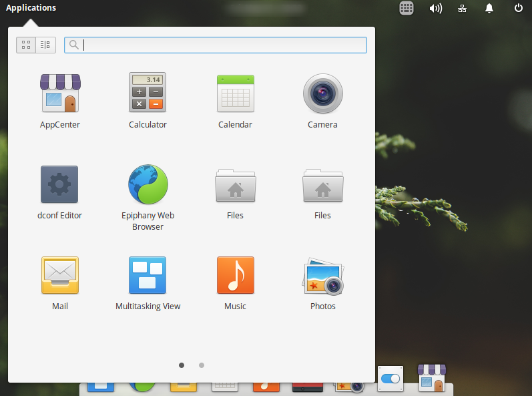Image resolution: width=532 pixels, height=396 pixels.
Task: Switch launcher to grid view
Action: click(x=26, y=45)
